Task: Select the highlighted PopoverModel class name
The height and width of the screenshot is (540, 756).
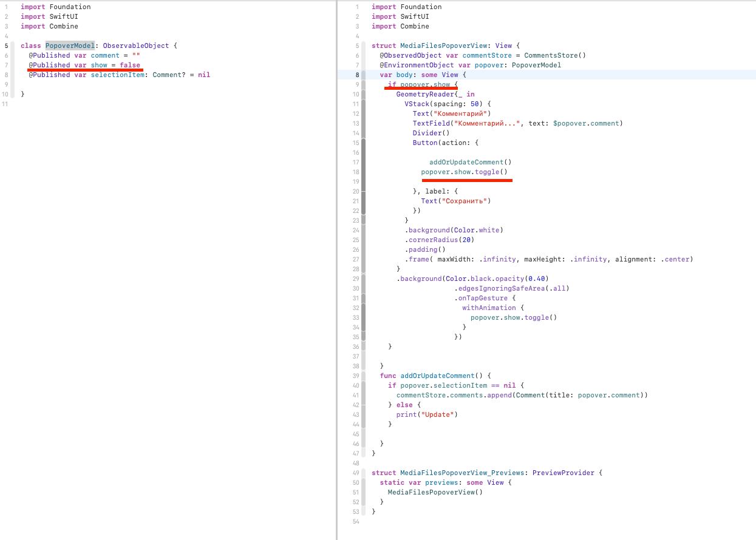Action: pos(70,46)
